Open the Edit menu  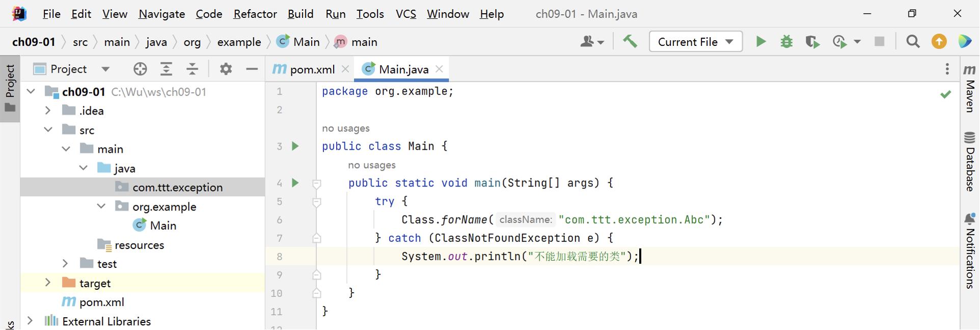[81, 14]
